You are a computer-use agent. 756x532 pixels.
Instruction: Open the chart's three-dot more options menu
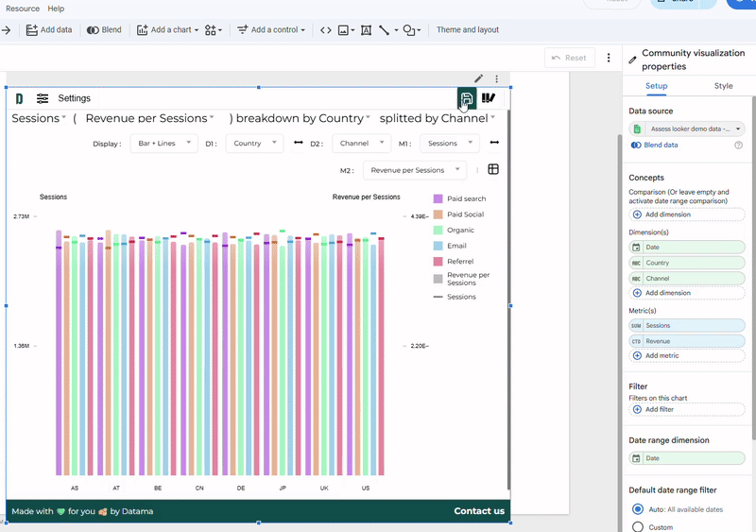point(497,79)
